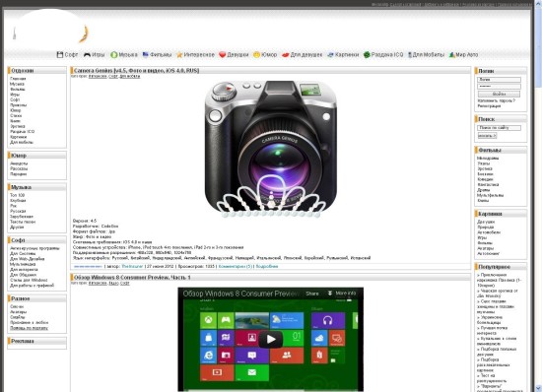The width and height of the screenshot is (542, 392).
Task: Open the author profile link in the post footer
Action: tap(132, 266)
